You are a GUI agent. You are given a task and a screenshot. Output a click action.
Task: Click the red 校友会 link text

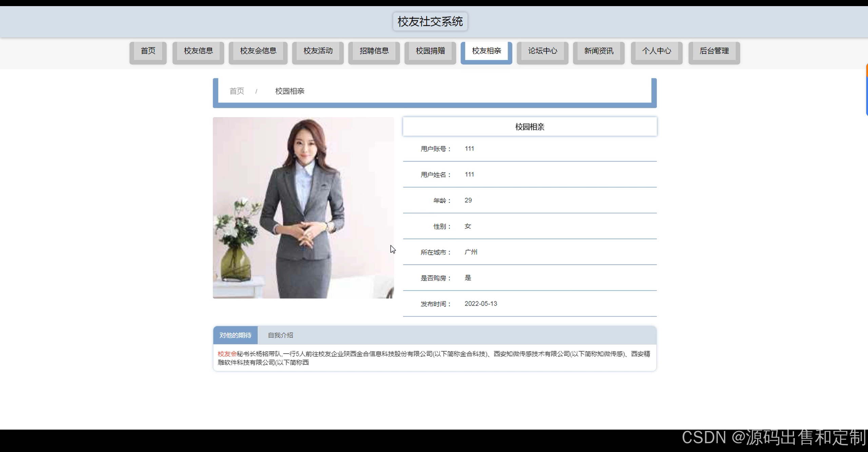tap(227, 354)
